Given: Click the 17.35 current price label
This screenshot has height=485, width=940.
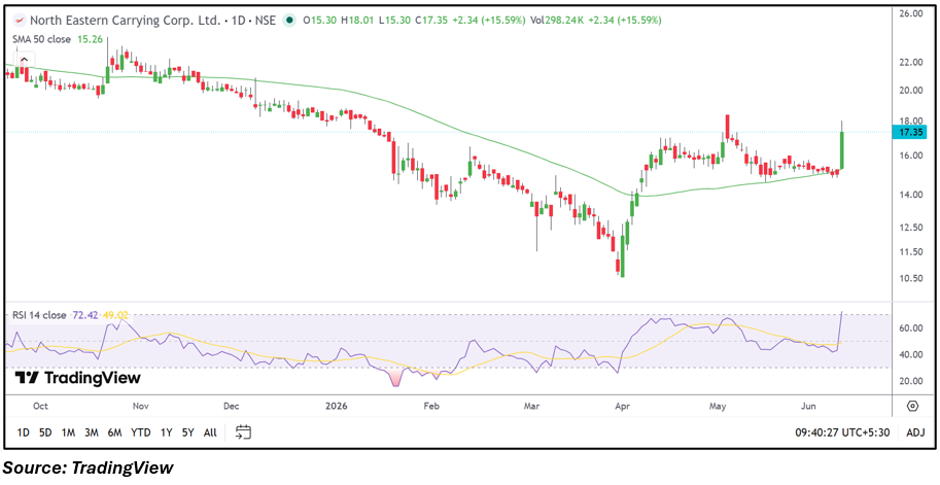Looking at the screenshot, I should 910,132.
